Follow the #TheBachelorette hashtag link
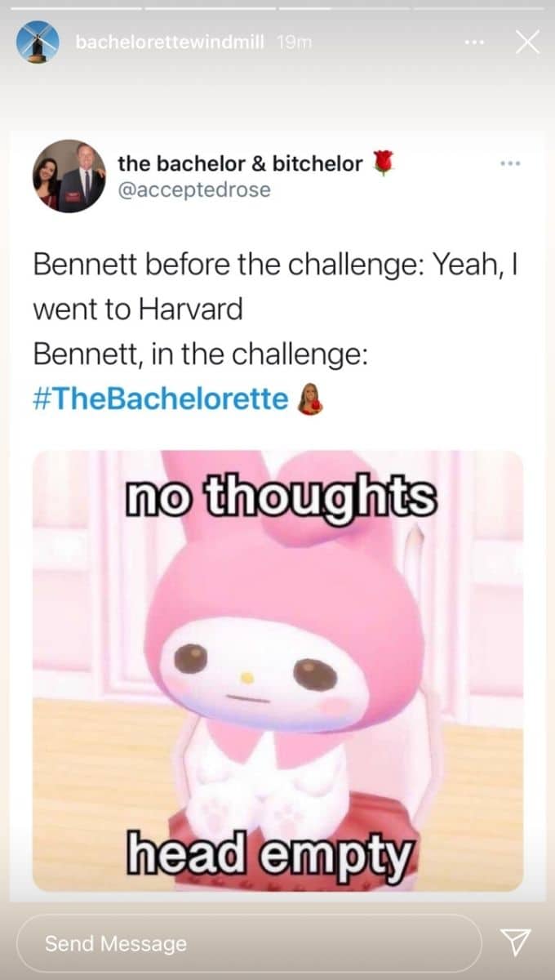Screen dimensions: 555x980 pos(161,400)
